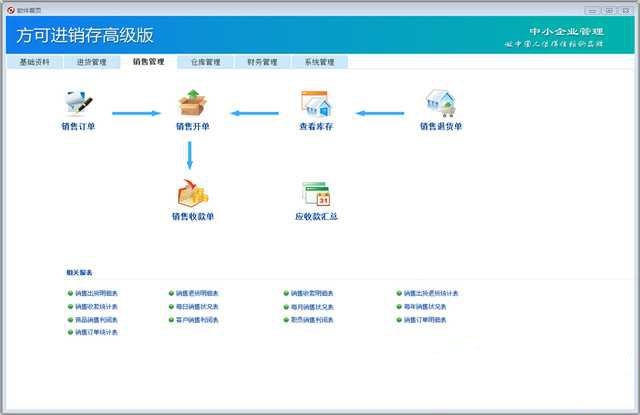This screenshot has width=640, height=415.
Task: Click the app icon in the title bar
Action: 11,10
